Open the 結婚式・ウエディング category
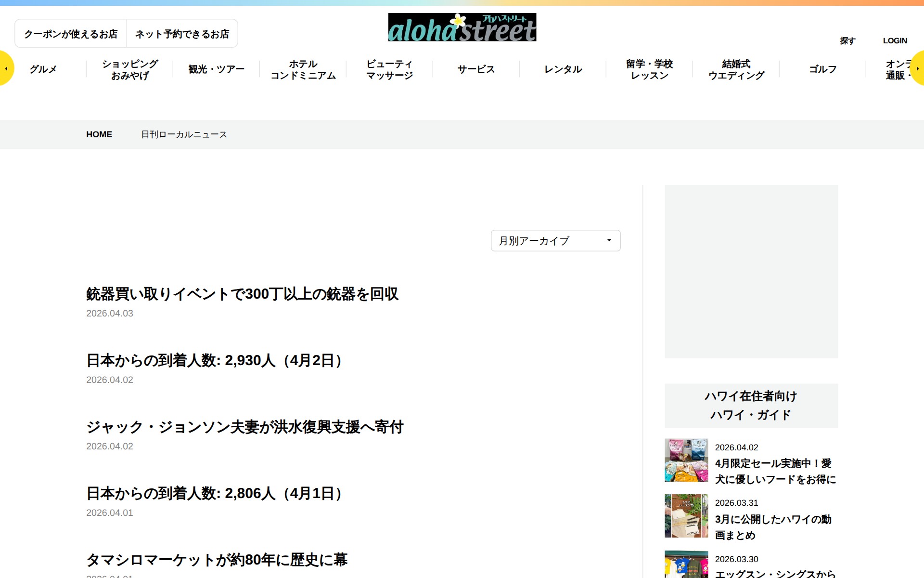 pyautogui.click(x=735, y=69)
